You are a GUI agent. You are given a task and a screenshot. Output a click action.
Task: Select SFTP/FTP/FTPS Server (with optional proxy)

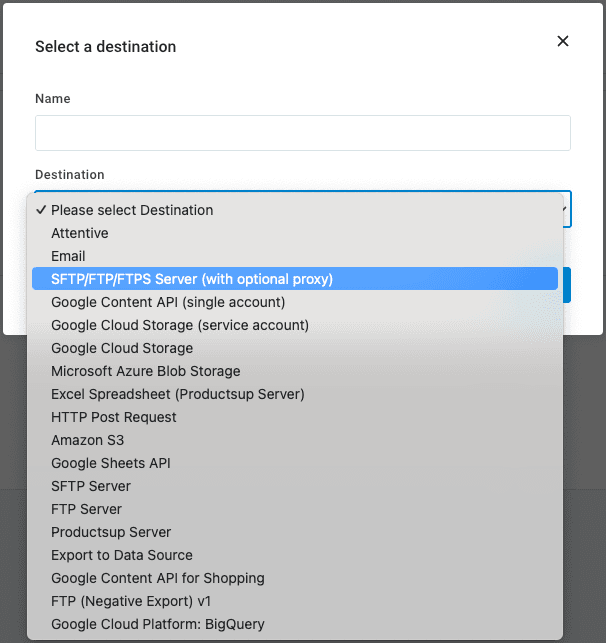pyautogui.click(x=192, y=279)
